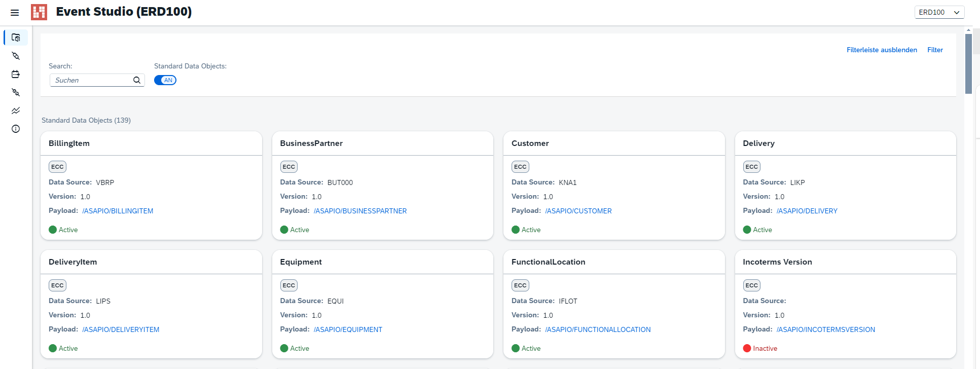Click the ECC tag on Incoterms Version card
The width and height of the screenshot is (980, 369).
click(x=752, y=285)
